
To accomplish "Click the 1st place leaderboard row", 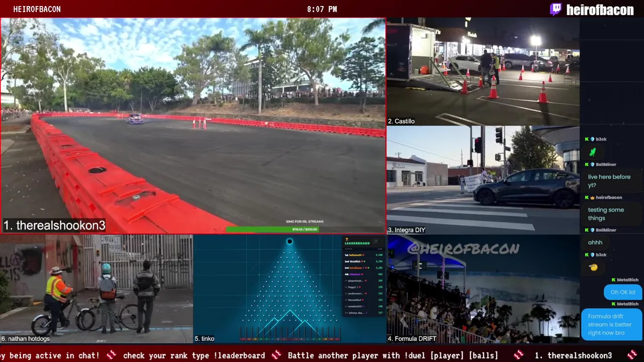I will click(x=363, y=255).
